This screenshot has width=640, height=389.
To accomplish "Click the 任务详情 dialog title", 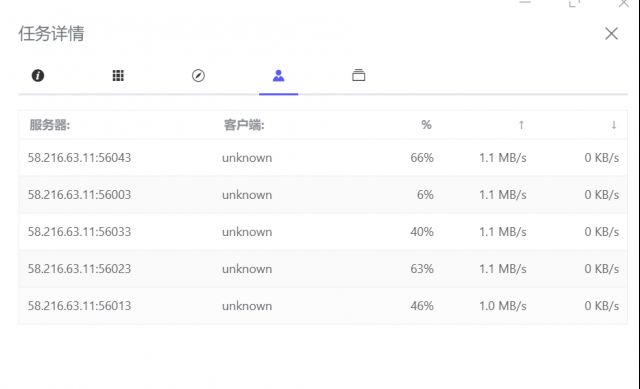I will tap(51, 33).
